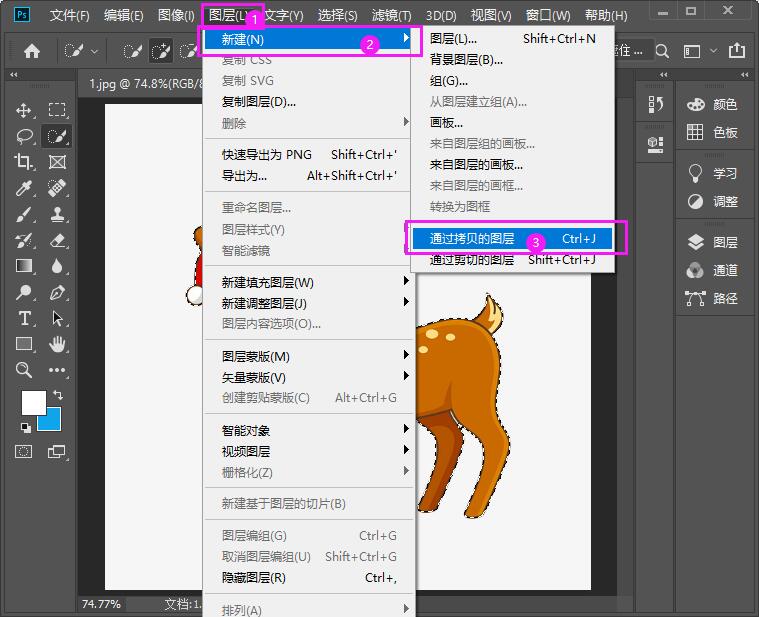The width and height of the screenshot is (759, 617).
Task: Choose the Add to selection mode
Action: (161, 51)
